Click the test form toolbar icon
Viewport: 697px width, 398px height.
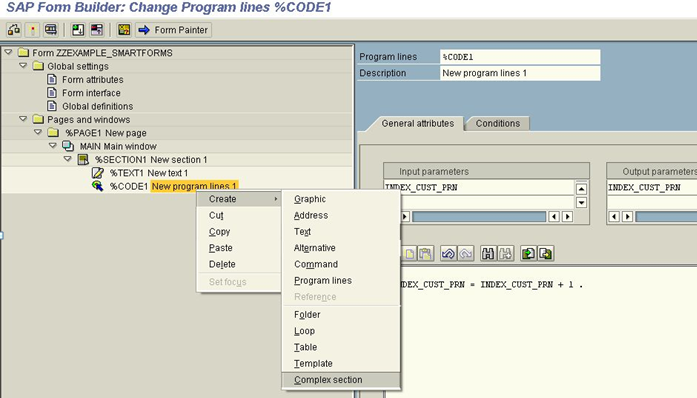coord(51,30)
